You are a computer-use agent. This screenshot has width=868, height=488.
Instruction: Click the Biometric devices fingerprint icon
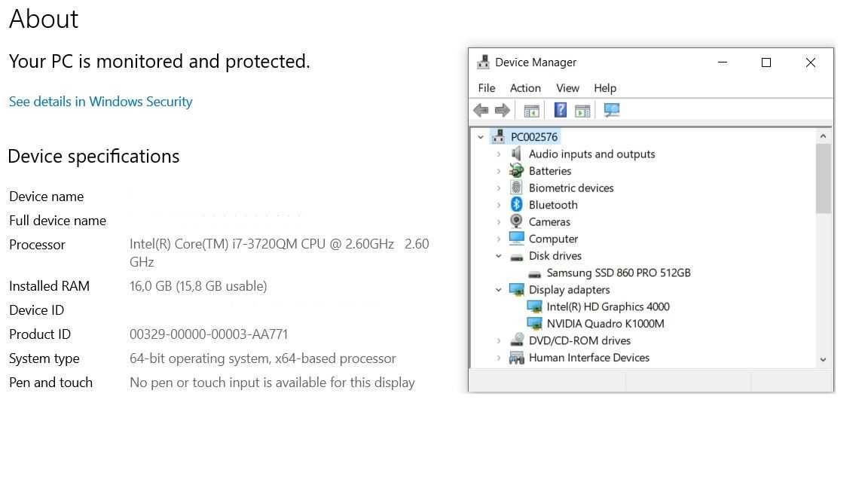[516, 188]
